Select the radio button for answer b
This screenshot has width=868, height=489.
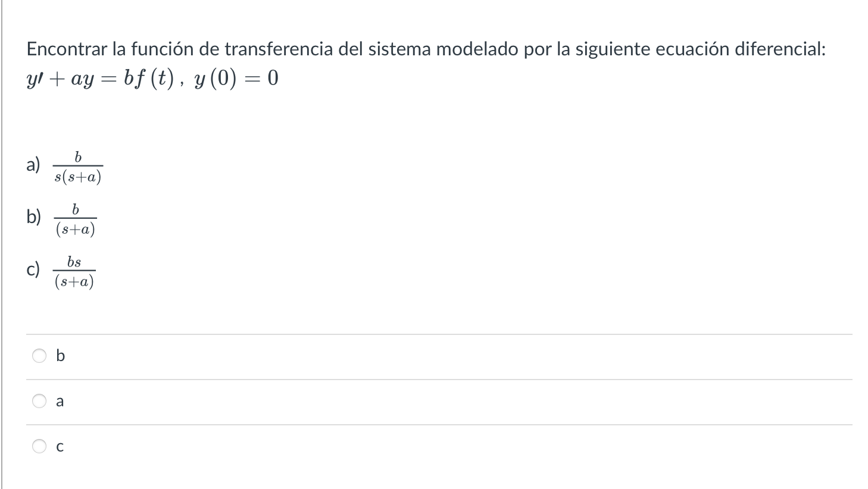point(39,355)
